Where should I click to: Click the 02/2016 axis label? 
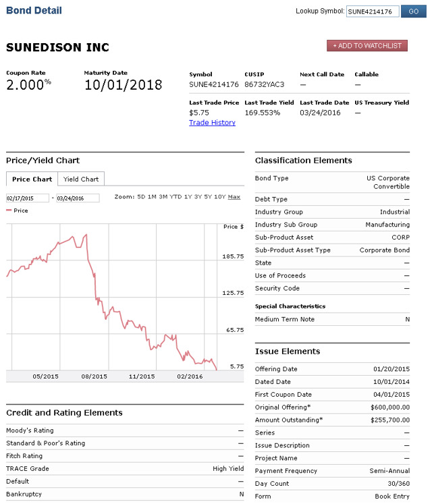pyautogui.click(x=190, y=376)
